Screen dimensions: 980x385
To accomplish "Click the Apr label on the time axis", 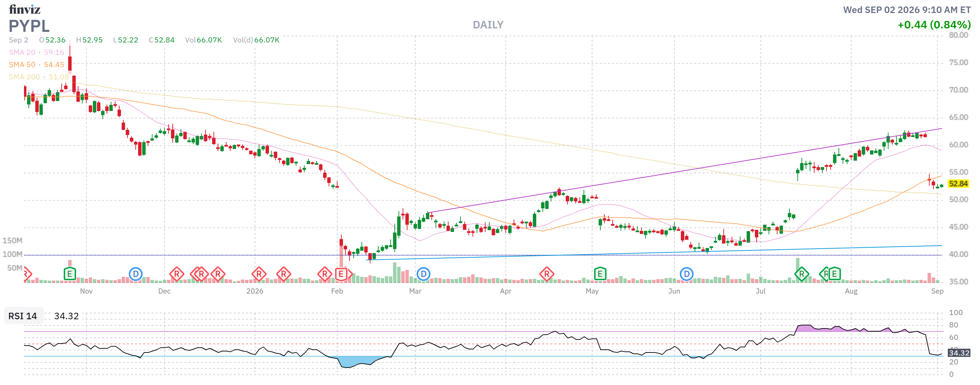I will coord(506,291).
